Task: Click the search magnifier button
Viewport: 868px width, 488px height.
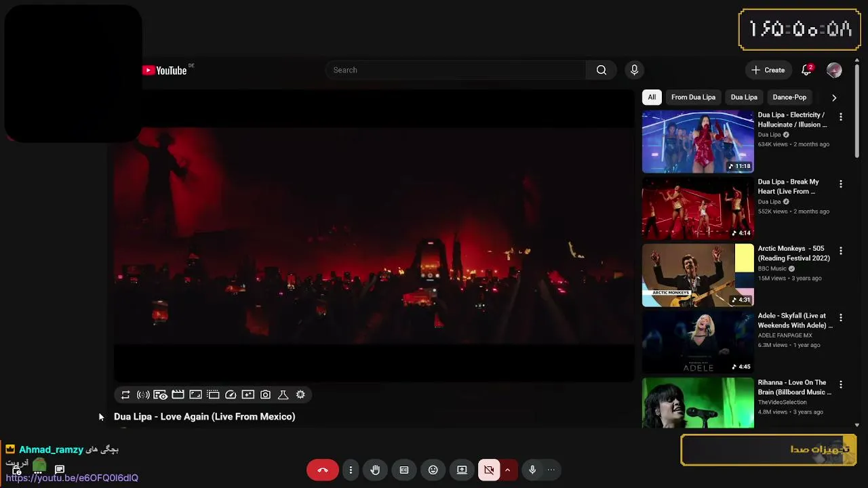Action: point(601,70)
